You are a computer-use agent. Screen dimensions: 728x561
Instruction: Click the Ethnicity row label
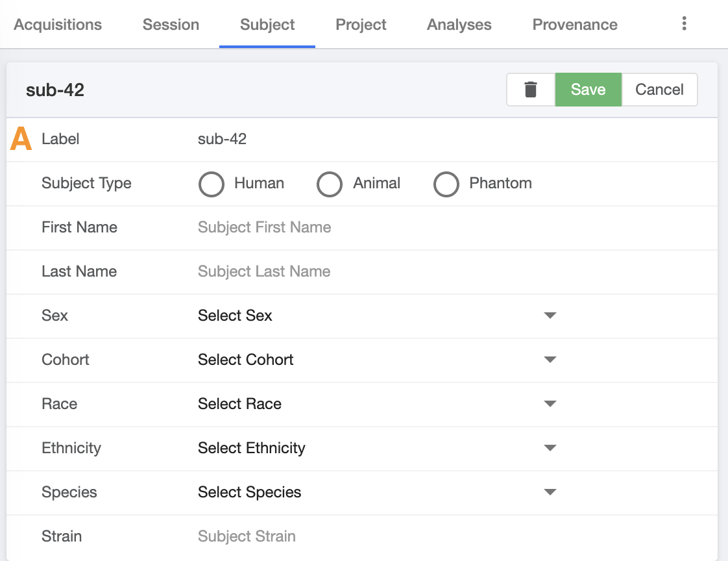(x=71, y=448)
